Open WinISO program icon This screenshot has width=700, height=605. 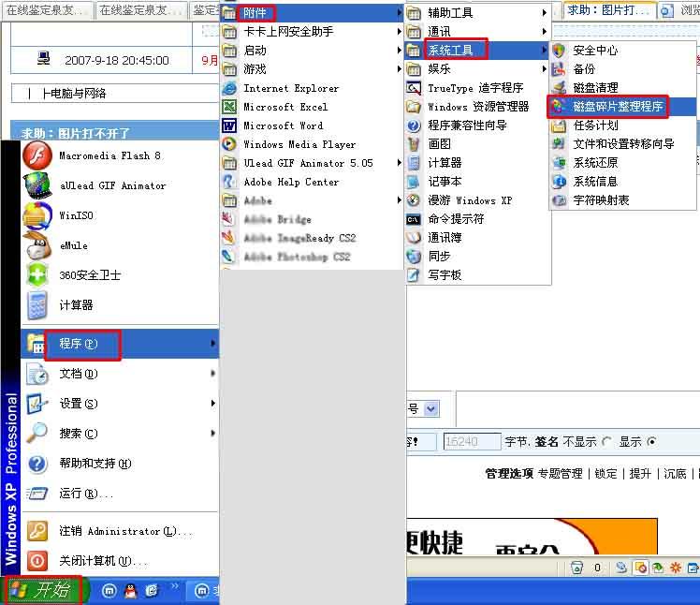37,215
